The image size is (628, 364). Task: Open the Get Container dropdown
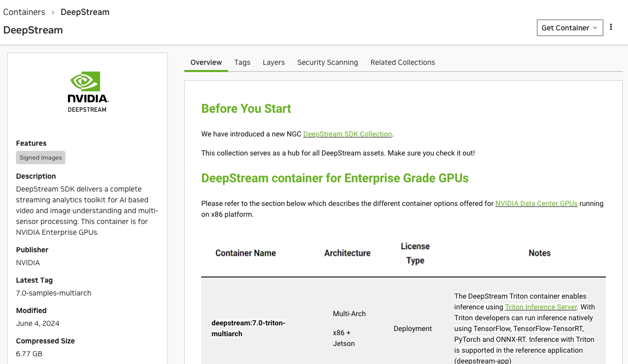pos(570,28)
